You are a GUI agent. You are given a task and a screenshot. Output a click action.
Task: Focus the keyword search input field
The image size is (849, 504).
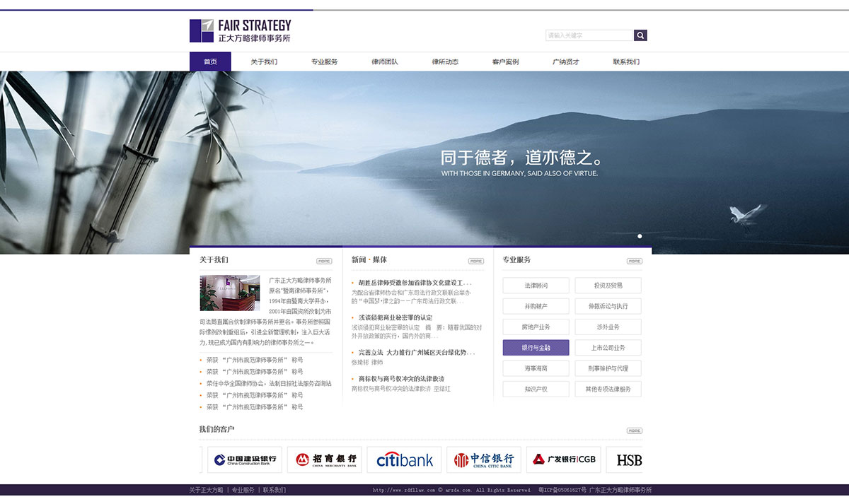coord(589,35)
